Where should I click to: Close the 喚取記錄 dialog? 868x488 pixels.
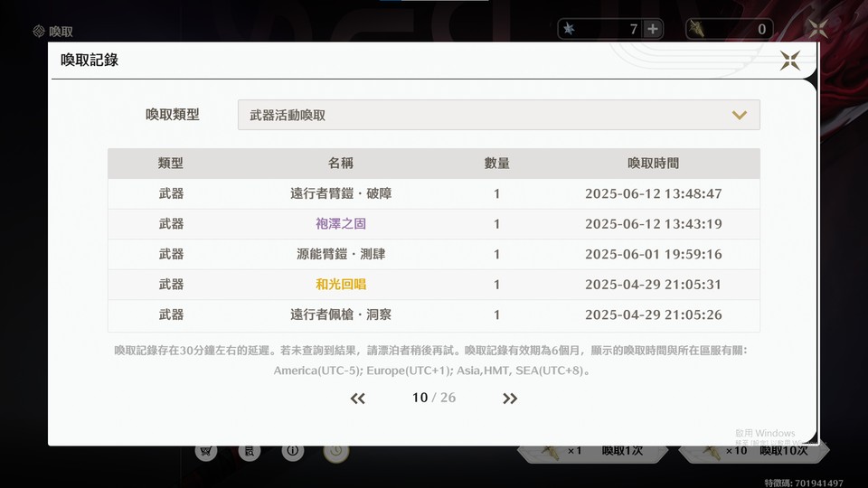pyautogui.click(x=790, y=61)
